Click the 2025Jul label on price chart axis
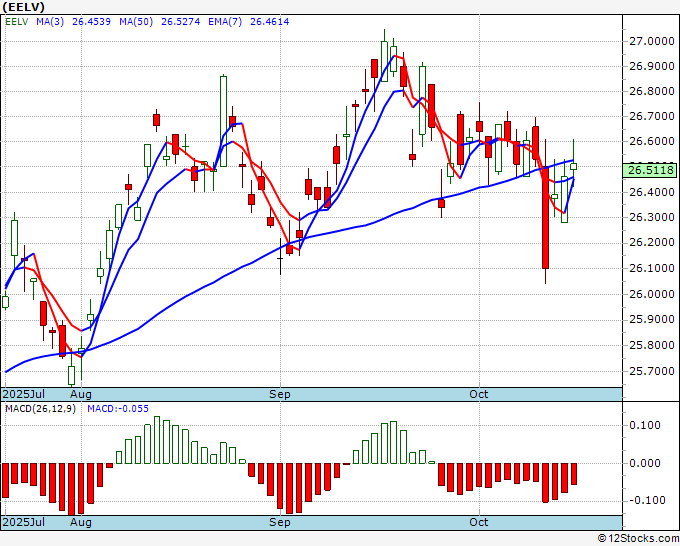 point(24,394)
